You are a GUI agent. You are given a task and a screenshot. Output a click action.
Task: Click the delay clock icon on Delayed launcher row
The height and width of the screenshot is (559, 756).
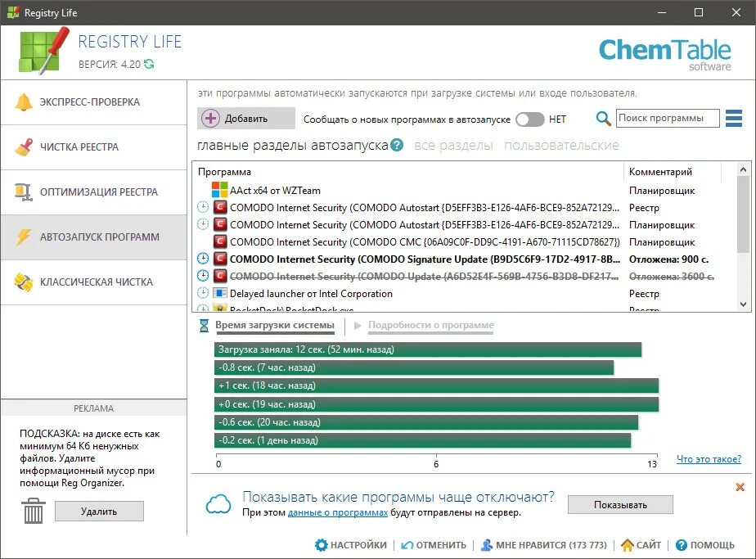pos(203,293)
